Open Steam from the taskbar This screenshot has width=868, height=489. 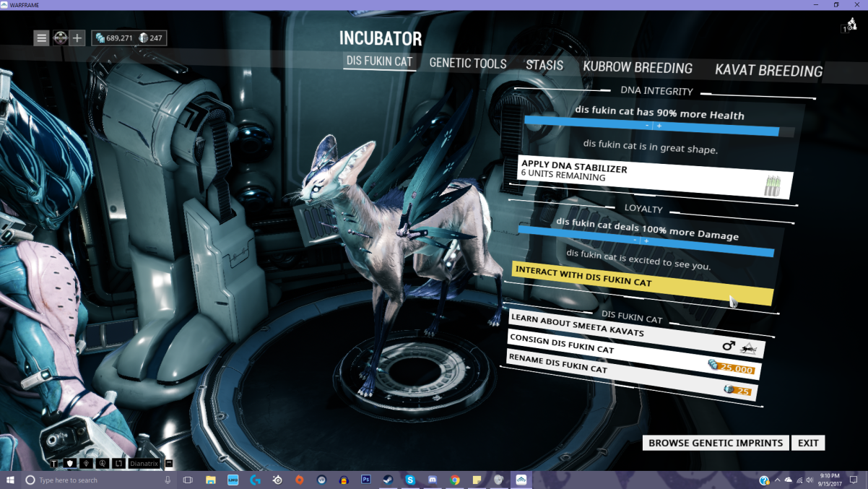coord(388,480)
